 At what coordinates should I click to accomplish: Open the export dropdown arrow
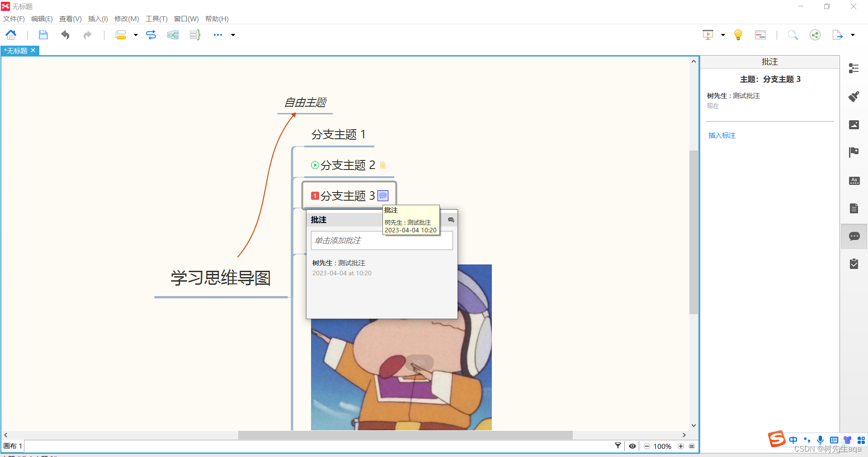(853, 35)
